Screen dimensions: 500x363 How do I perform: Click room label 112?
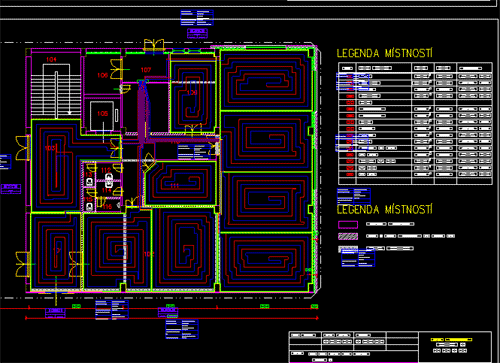[x=106, y=170]
